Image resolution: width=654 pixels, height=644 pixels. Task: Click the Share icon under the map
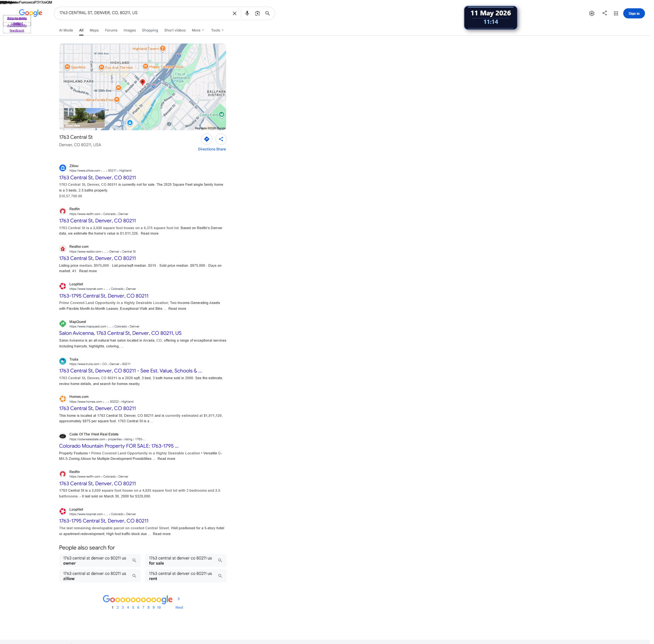click(x=221, y=139)
